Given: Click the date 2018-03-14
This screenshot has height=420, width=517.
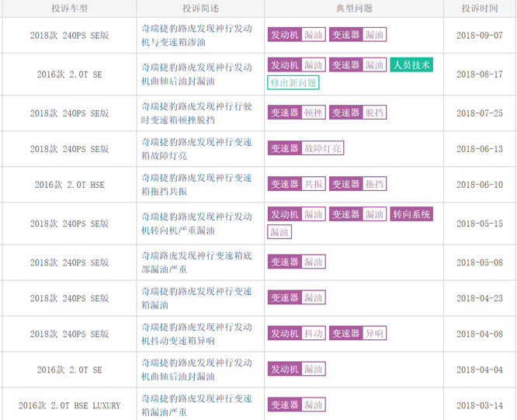Looking at the screenshot, I should (x=480, y=405).
